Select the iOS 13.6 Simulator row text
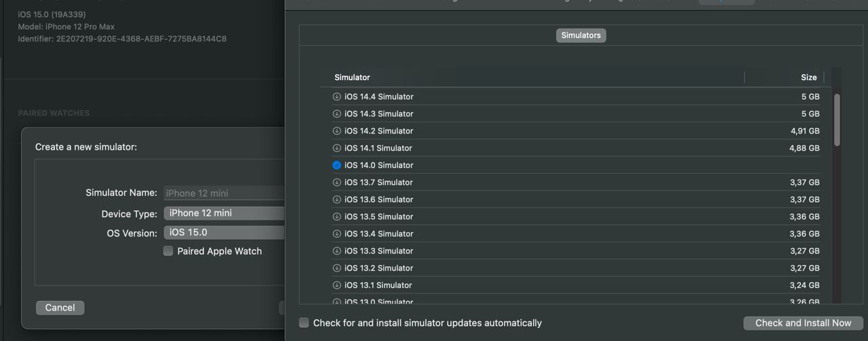 point(379,199)
